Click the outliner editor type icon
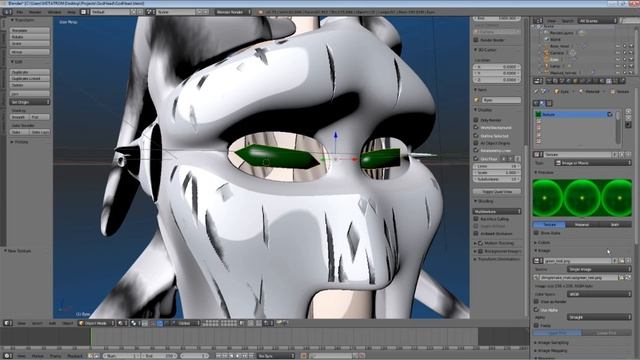640x360 pixels. tap(538, 20)
